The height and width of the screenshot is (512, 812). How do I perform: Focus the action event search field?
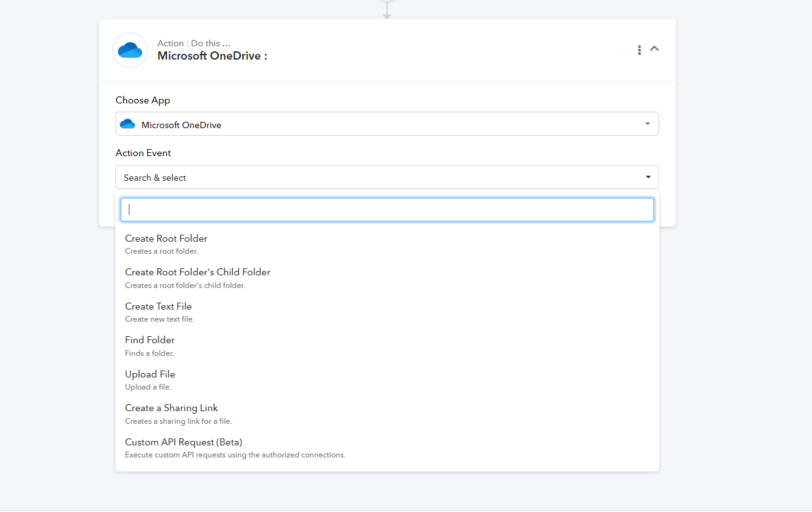pos(387,210)
